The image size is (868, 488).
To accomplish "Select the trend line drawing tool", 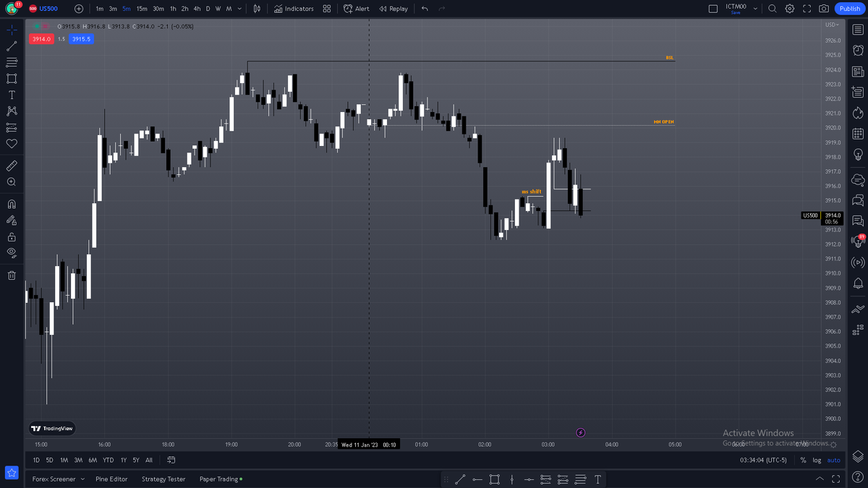I will click(12, 46).
